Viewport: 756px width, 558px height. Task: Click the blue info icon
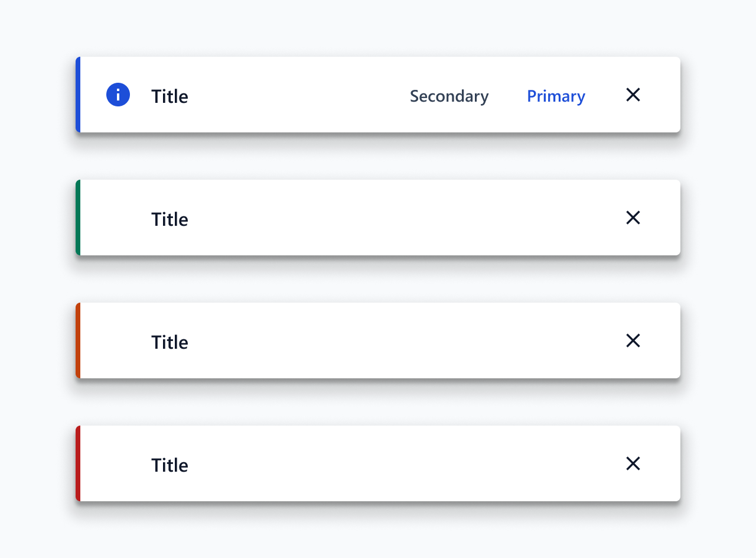[118, 95]
